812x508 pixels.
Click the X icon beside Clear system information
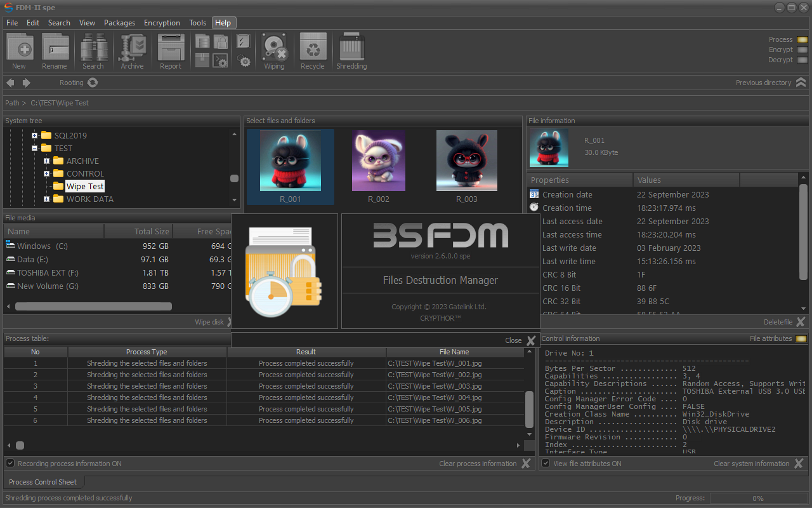[x=798, y=464]
